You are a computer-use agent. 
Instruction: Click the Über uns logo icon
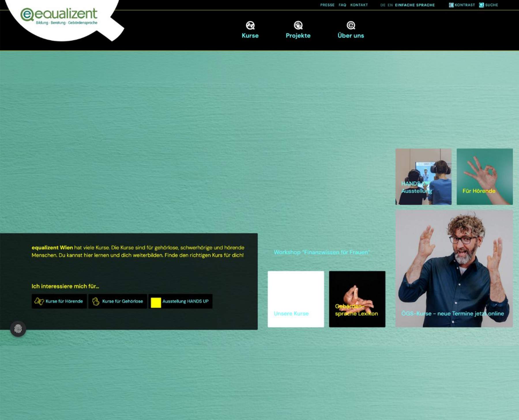click(x=351, y=25)
